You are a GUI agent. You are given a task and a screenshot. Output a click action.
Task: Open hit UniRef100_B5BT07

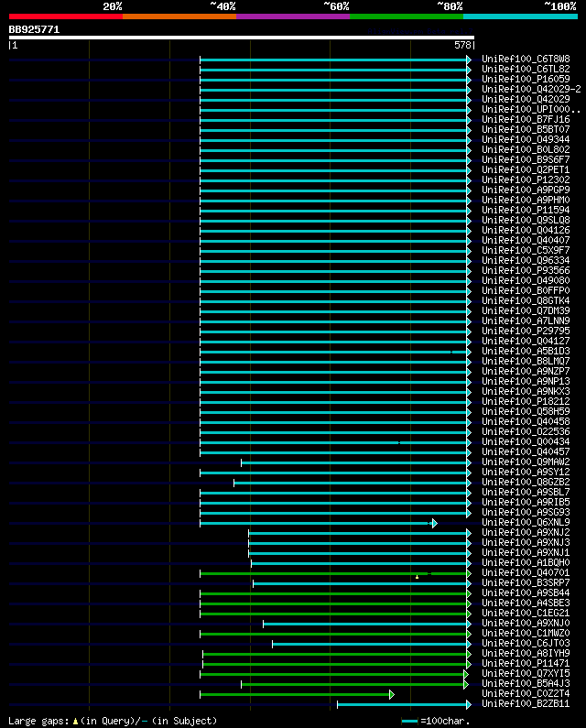(x=526, y=129)
